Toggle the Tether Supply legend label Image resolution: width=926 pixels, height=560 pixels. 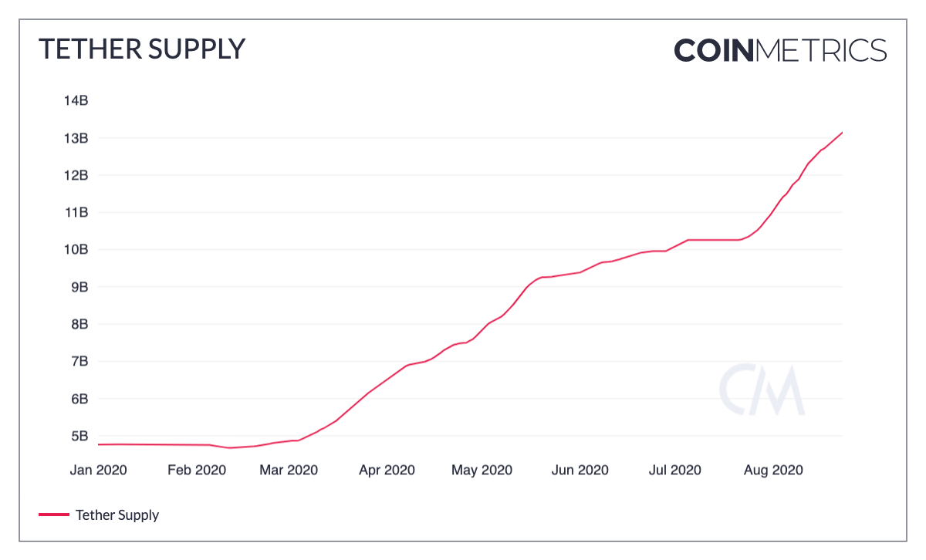pos(117,514)
